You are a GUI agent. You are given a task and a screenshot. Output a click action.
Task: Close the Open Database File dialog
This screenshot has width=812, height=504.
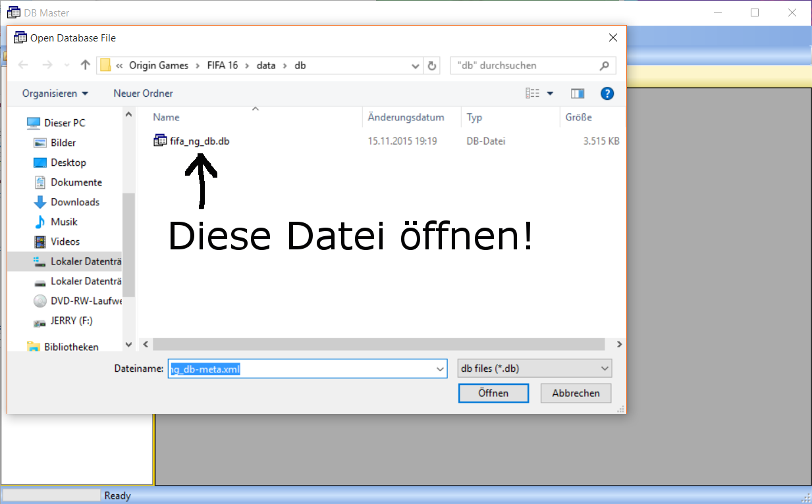(x=612, y=38)
